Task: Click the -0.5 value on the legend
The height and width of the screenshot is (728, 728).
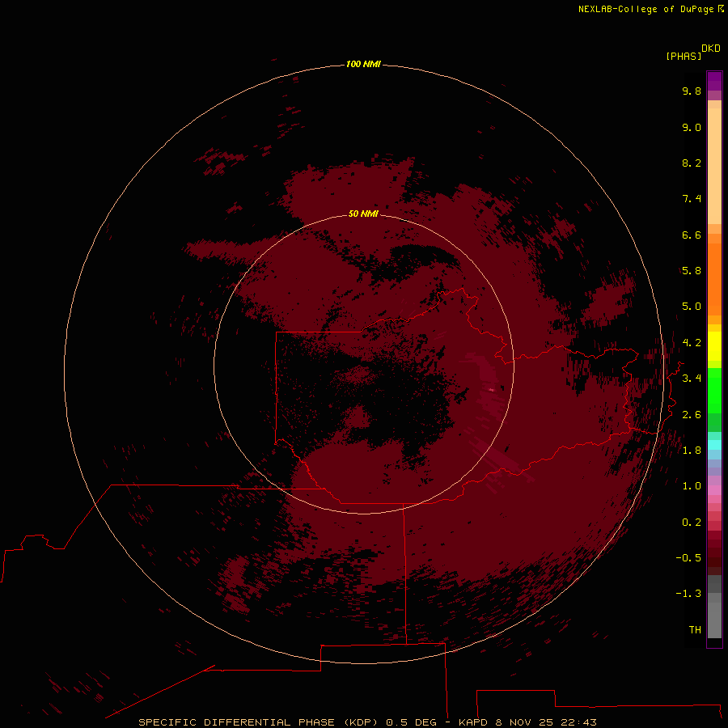Action: tap(688, 558)
